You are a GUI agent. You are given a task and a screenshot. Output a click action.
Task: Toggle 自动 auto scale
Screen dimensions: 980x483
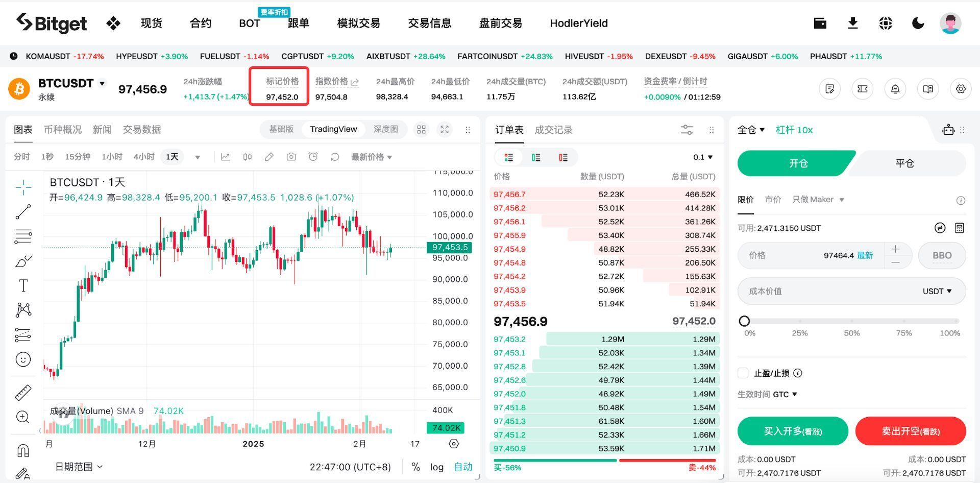click(463, 467)
